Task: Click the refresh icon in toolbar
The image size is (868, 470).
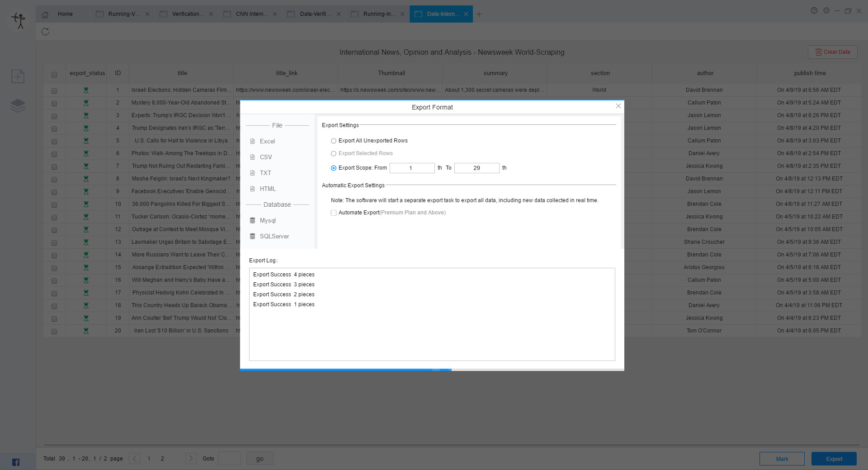Action: pos(45,32)
